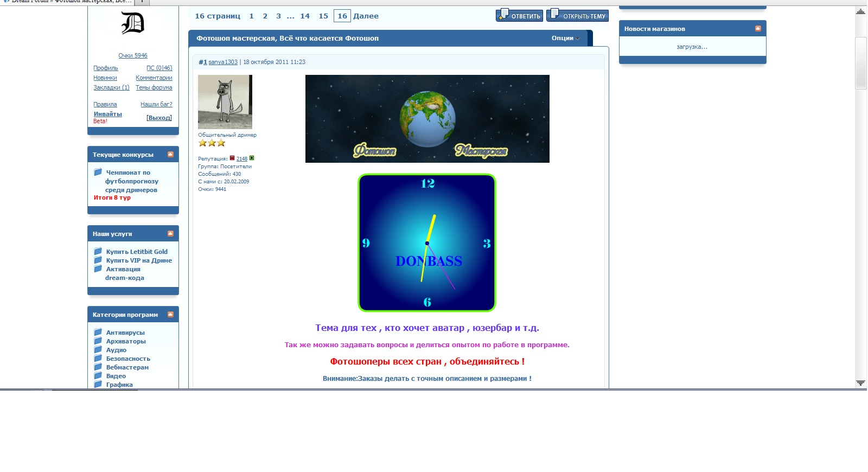This screenshot has height=472, width=868.
Task: Go to page 2 of the topic
Action: click(x=265, y=16)
